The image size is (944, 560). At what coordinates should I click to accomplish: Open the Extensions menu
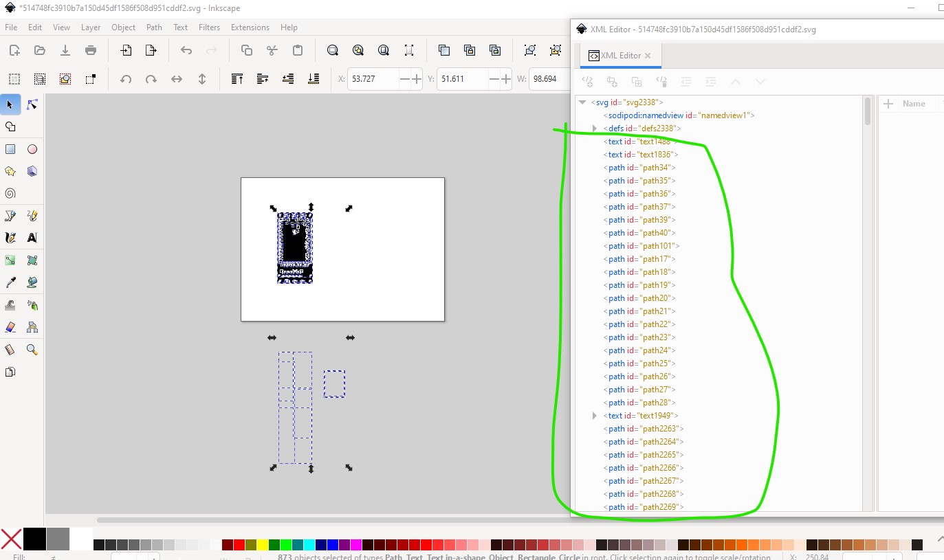click(x=250, y=27)
